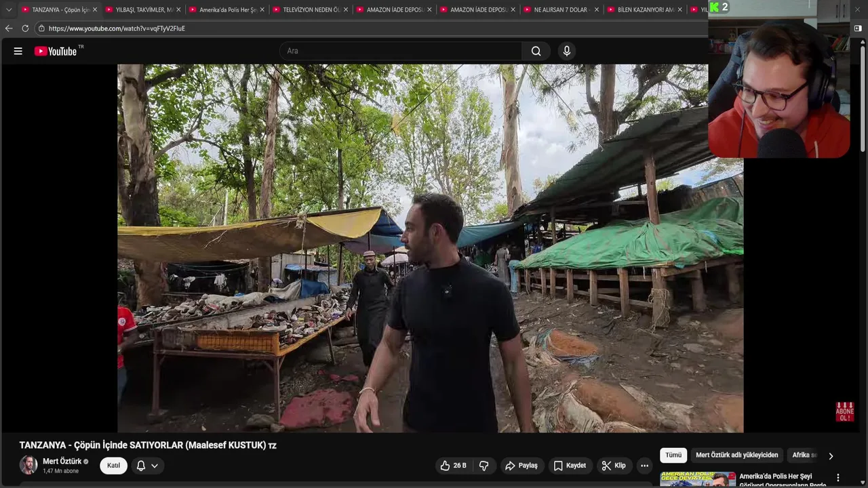Close the BİLEN KAZANIYOR tab
The image size is (868, 488).
tap(680, 9)
